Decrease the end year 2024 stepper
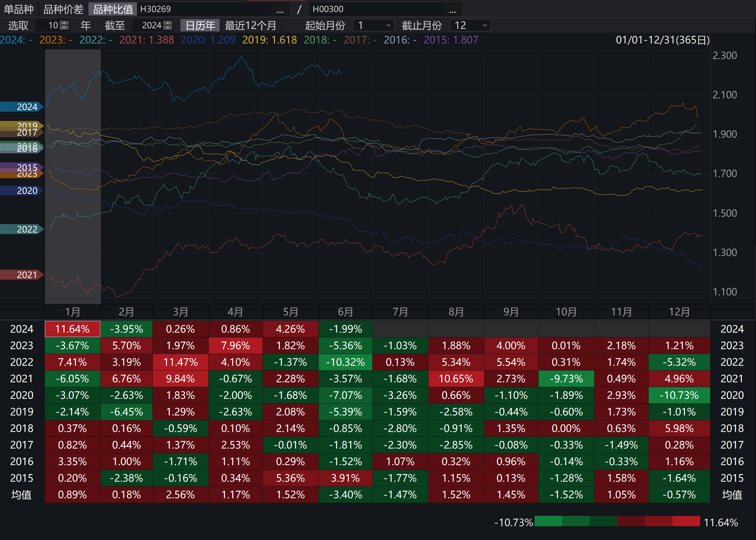This screenshot has width=756, height=540. pos(168,28)
